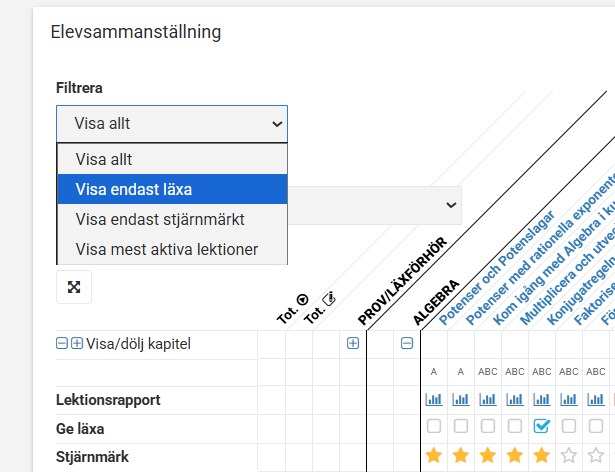This screenshot has width=615, height=472.
Task: Open Lektionsrapport chart in checked läxa column
Action: [x=542, y=400]
